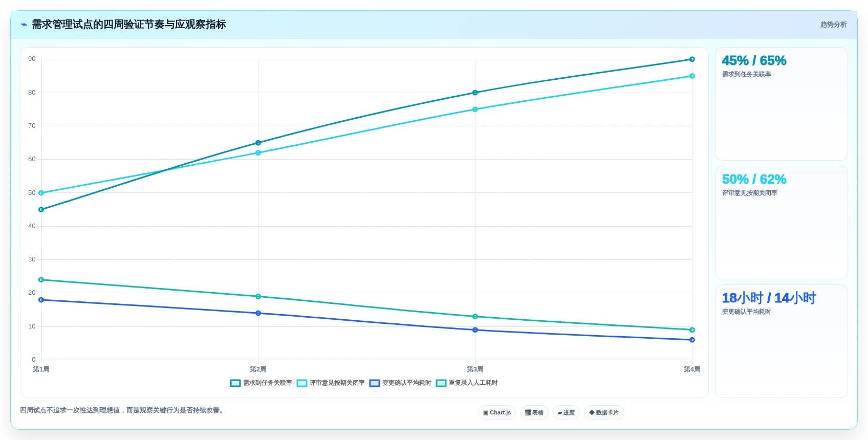Image resolution: width=868 pixels, height=440 pixels.
Task: Click the 变更确认平均耗时 point at 第4周 (6)
Action: [x=692, y=340]
